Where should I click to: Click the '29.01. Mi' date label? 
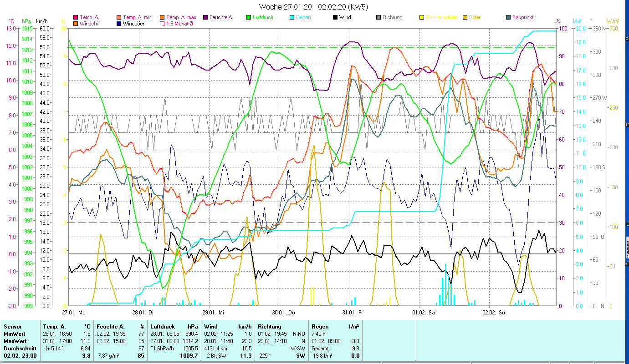tap(213, 313)
